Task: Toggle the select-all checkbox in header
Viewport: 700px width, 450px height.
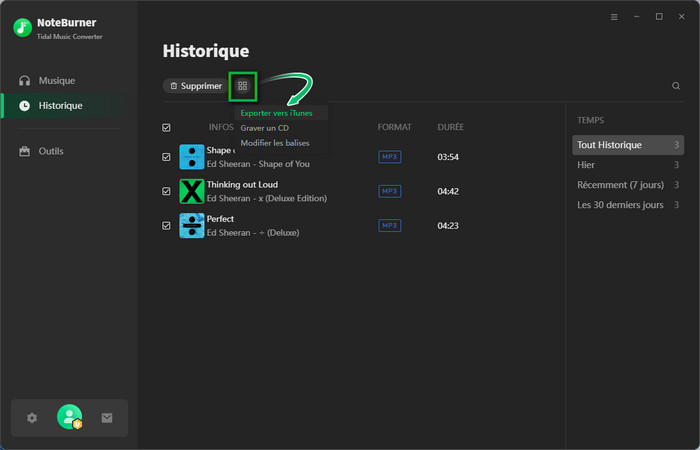Action: (x=167, y=128)
